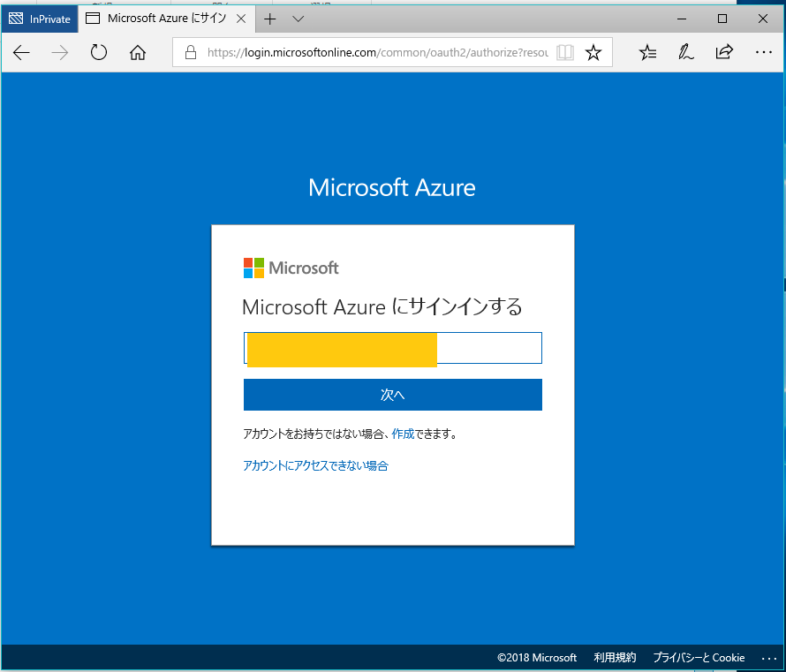The height and width of the screenshot is (672, 786).
Task: Click the InPrivate indicator
Action: 40,19
